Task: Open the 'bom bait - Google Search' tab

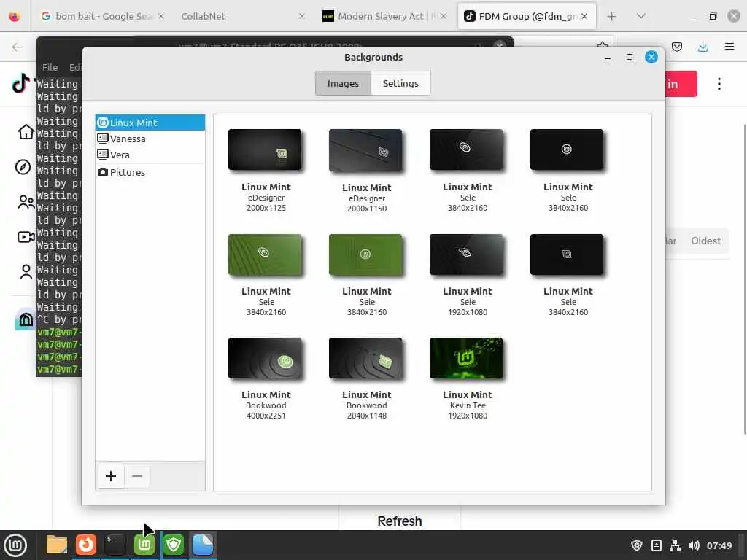Action: coord(102,16)
